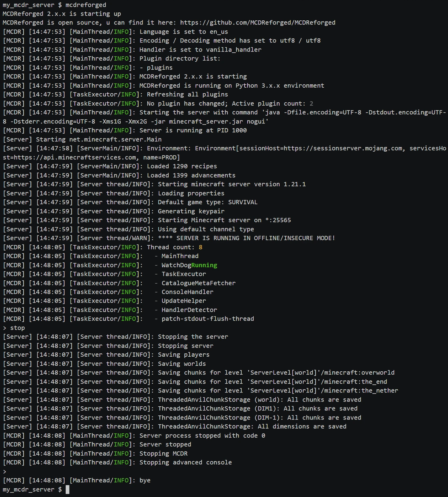Click the 'Stopping advanced console' message
This screenshot has width=448, height=497.
185,462
